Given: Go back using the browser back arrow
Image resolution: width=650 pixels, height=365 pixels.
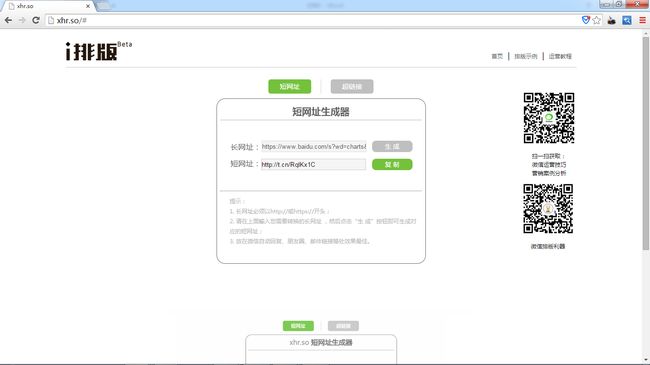Looking at the screenshot, I should point(8,20).
